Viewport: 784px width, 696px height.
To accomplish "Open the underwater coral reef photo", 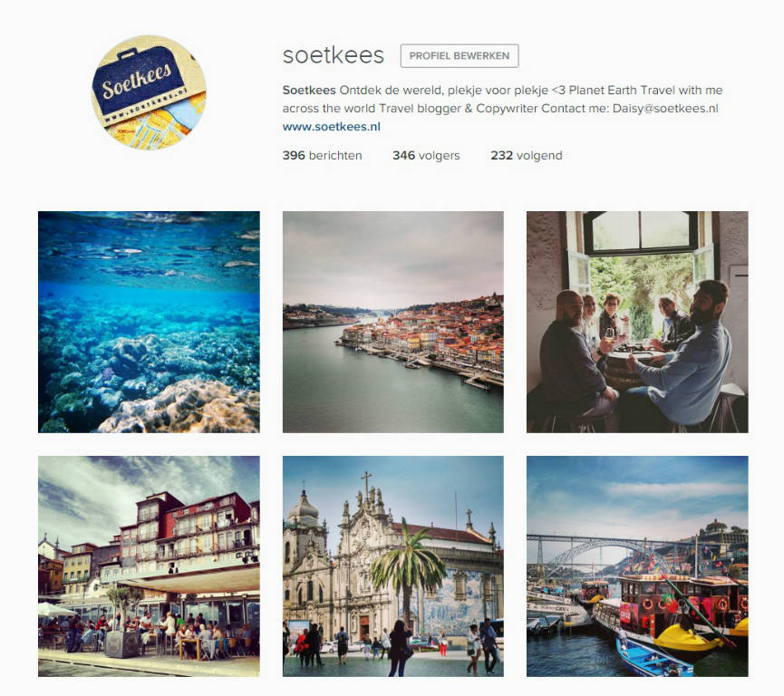I will point(149,322).
